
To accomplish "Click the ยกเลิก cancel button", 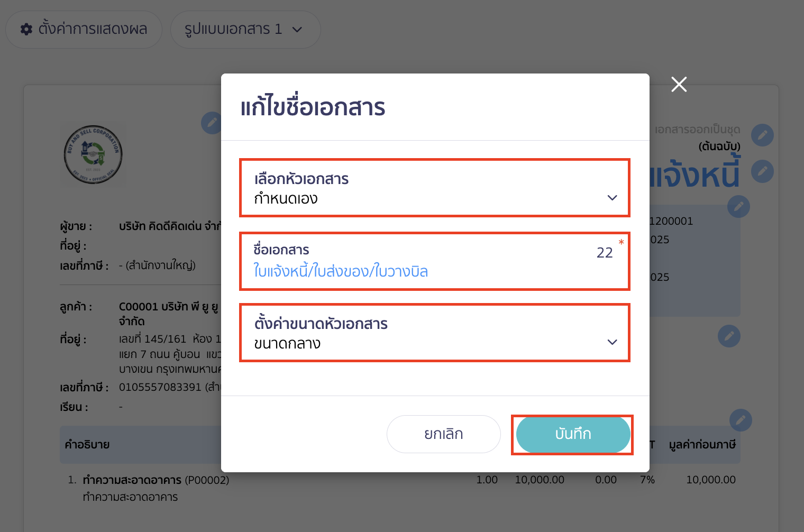I will (x=443, y=434).
